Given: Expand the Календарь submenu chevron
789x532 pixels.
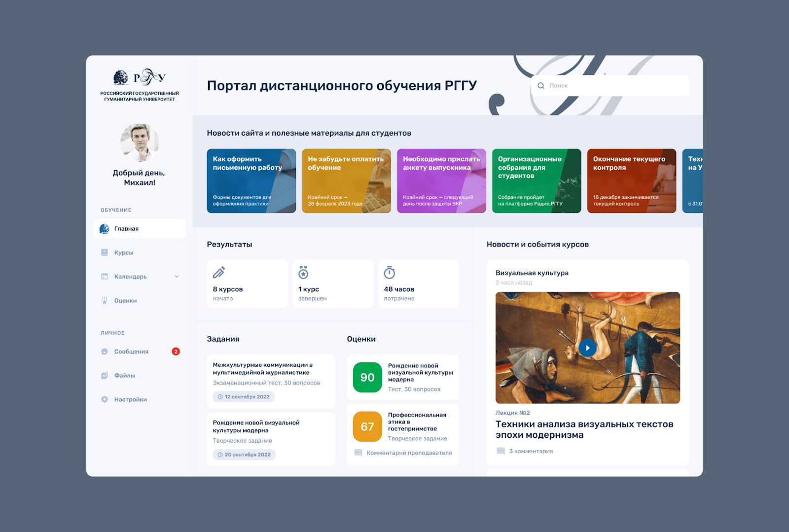Looking at the screenshot, I should click(177, 277).
